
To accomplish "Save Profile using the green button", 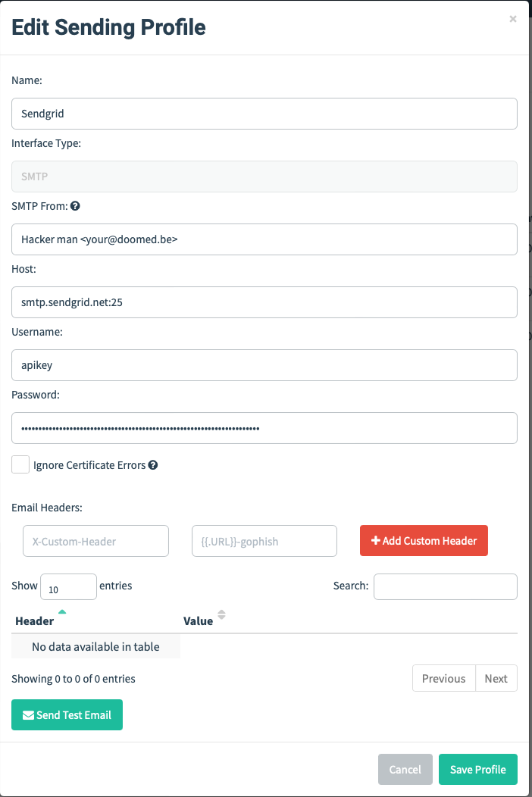I will (x=477, y=769).
